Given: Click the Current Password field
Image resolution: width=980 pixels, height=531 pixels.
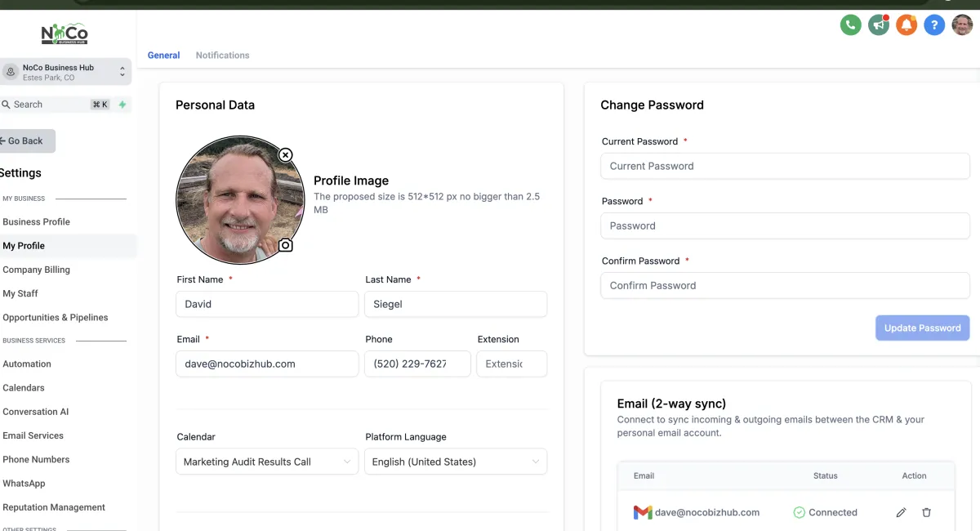Looking at the screenshot, I should [785, 166].
